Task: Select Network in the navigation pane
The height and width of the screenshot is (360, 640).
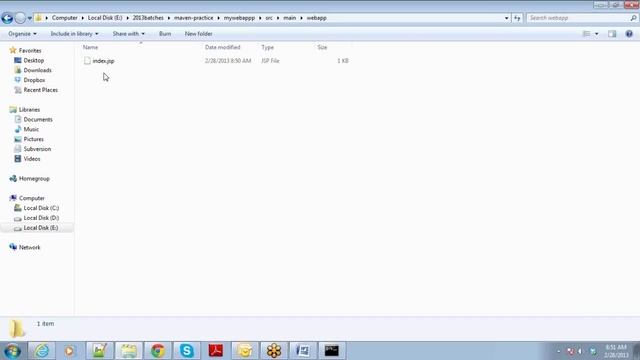Action: (29, 247)
